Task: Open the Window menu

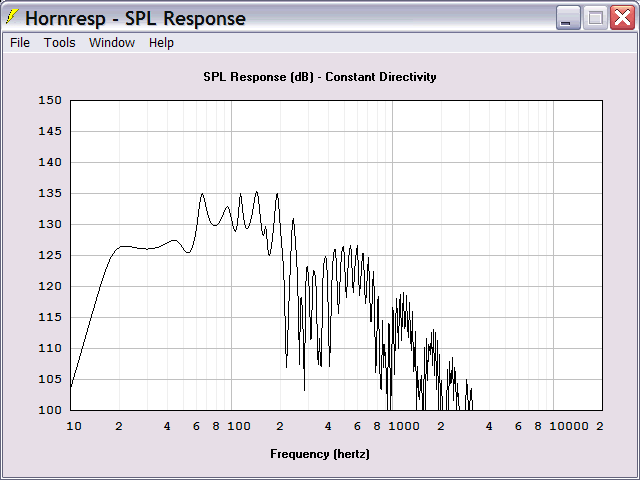Action: 112,42
